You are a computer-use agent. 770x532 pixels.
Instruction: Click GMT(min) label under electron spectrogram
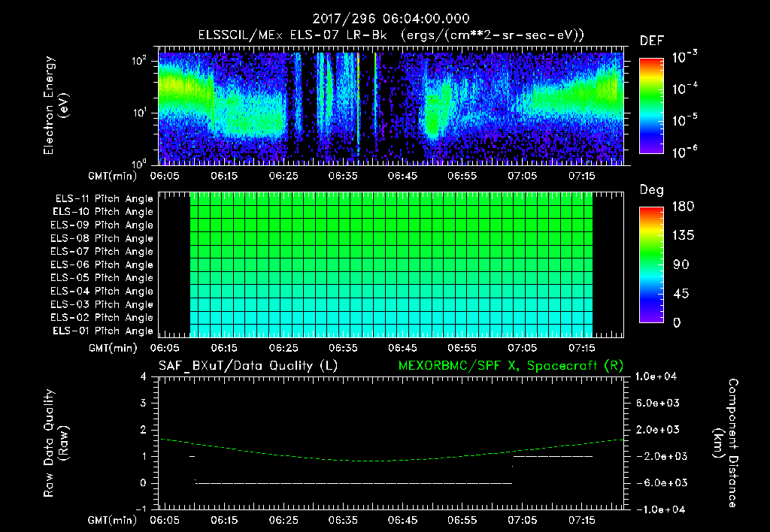click(113, 176)
